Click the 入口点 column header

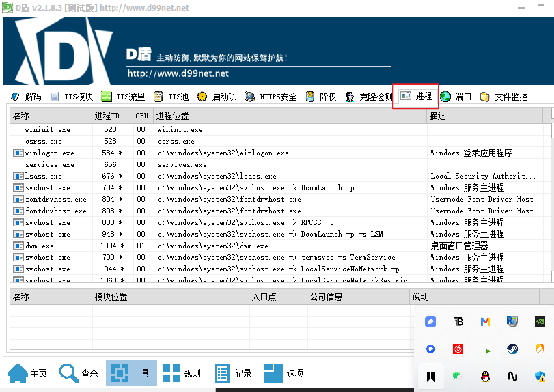click(x=278, y=297)
